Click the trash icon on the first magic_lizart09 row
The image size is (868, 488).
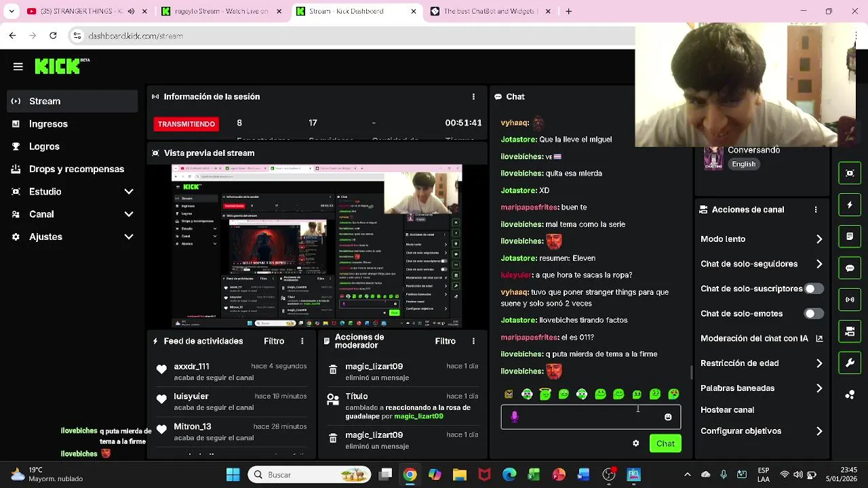click(333, 369)
